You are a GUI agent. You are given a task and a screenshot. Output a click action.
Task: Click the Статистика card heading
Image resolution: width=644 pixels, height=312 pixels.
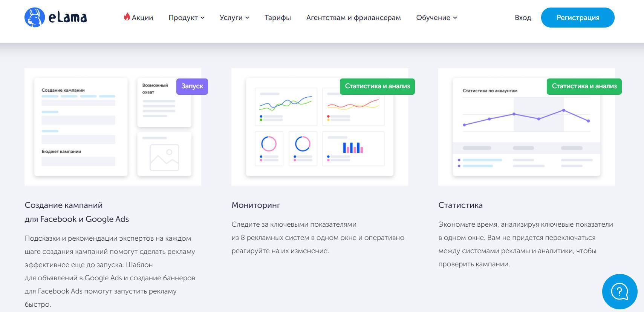460,205
